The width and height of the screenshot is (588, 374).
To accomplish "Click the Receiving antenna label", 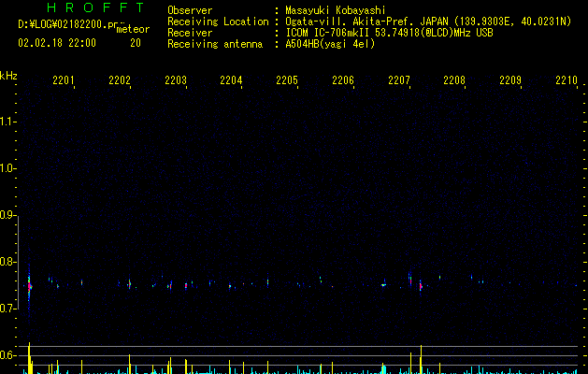I will coord(215,44).
